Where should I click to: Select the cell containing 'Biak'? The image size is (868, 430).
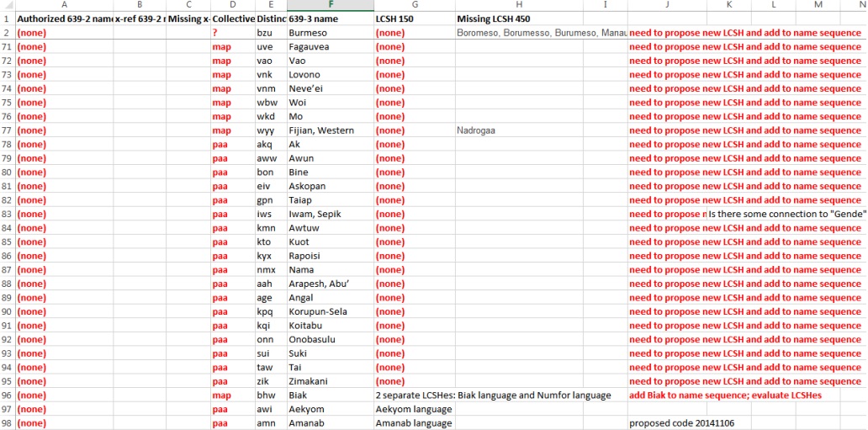point(331,395)
